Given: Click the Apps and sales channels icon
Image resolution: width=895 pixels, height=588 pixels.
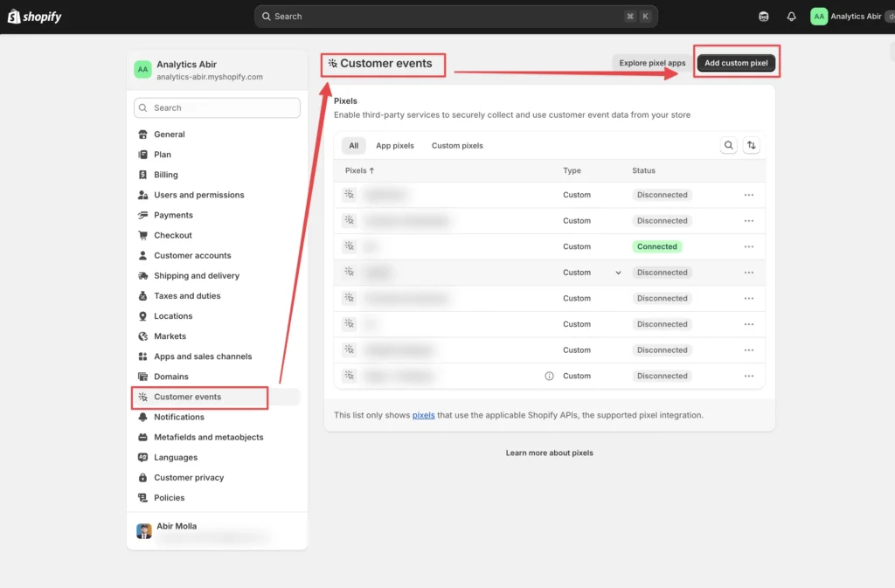Looking at the screenshot, I should point(142,356).
